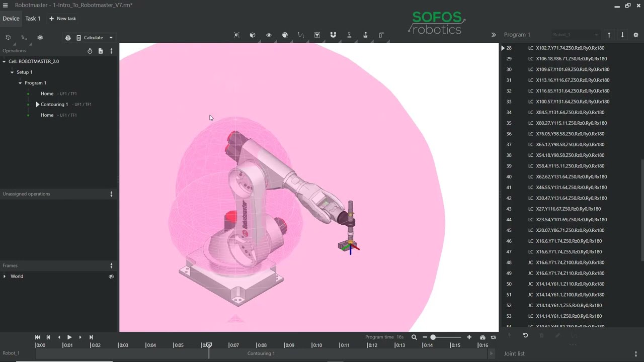644x362 pixels.
Task: Collapse the Setup 1 tree node
Action: coord(12,72)
